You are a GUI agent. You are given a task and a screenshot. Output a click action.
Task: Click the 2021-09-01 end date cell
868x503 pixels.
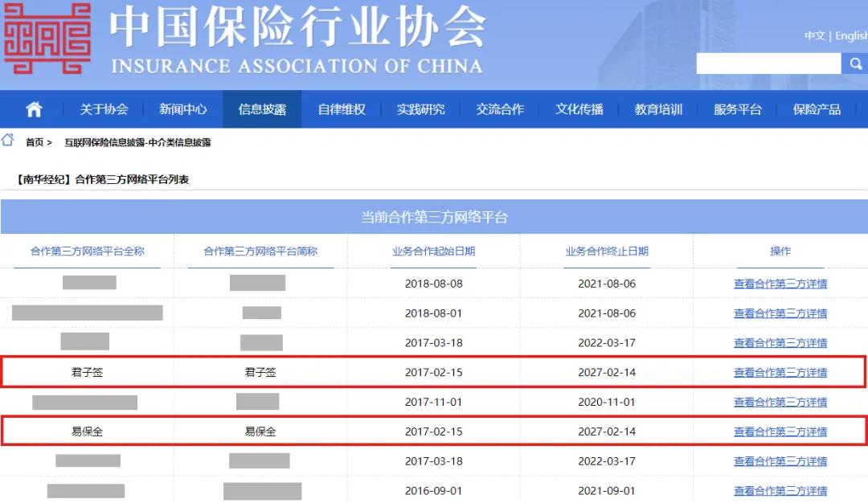point(607,491)
